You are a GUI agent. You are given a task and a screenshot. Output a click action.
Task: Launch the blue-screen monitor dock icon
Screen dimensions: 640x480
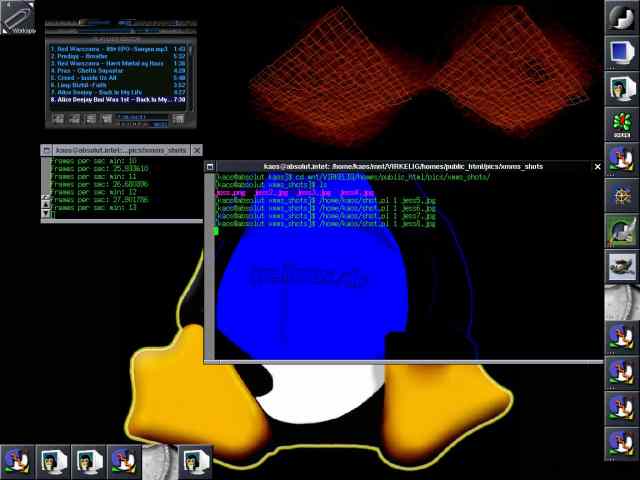click(x=622, y=53)
